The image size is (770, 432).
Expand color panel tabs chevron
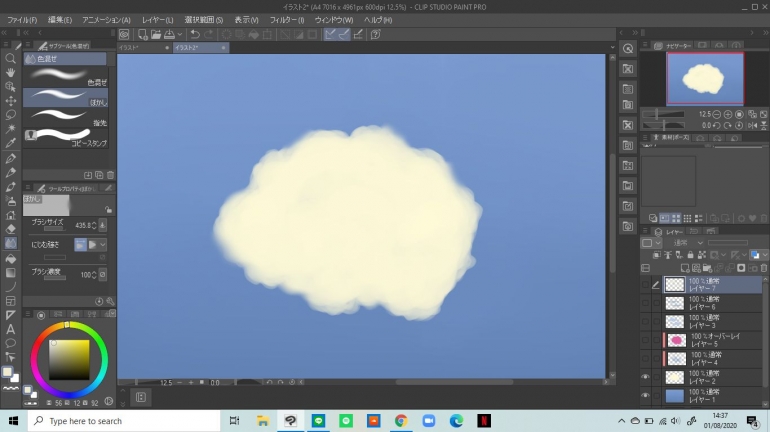pyautogui.click(x=112, y=313)
